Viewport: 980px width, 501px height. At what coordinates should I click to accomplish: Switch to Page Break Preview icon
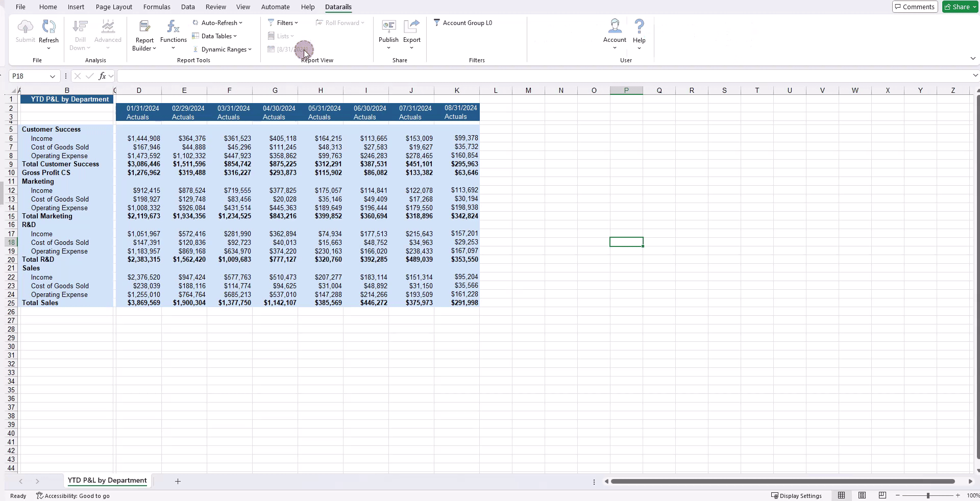[x=883, y=495]
